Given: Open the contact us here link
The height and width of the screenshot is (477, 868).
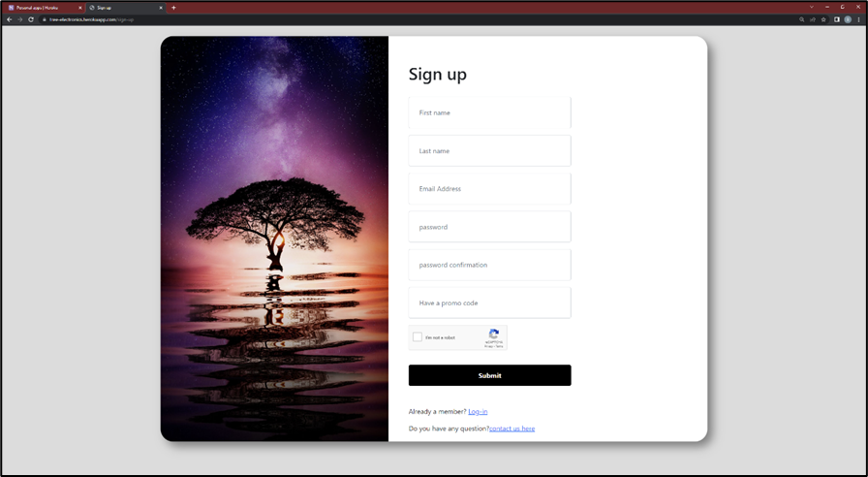Looking at the screenshot, I should click(x=512, y=429).
